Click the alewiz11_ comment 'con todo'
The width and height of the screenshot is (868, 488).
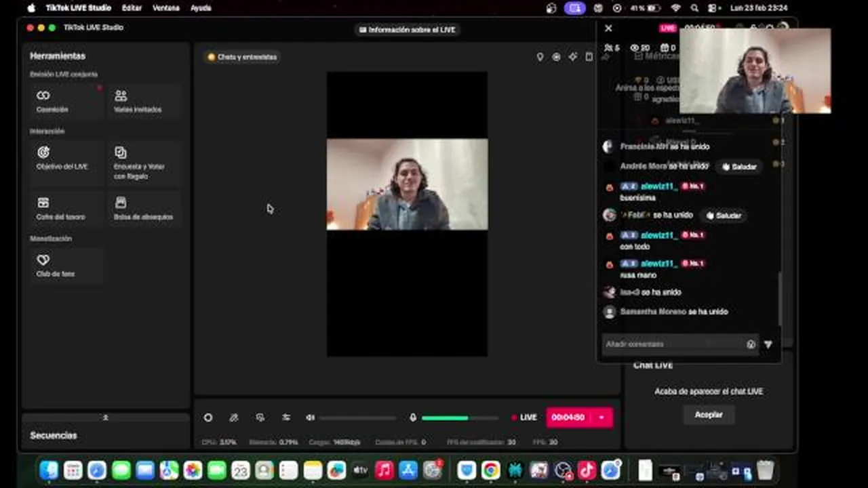[x=635, y=247]
